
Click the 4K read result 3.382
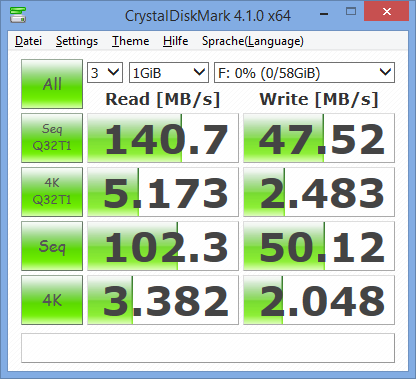[163, 300]
